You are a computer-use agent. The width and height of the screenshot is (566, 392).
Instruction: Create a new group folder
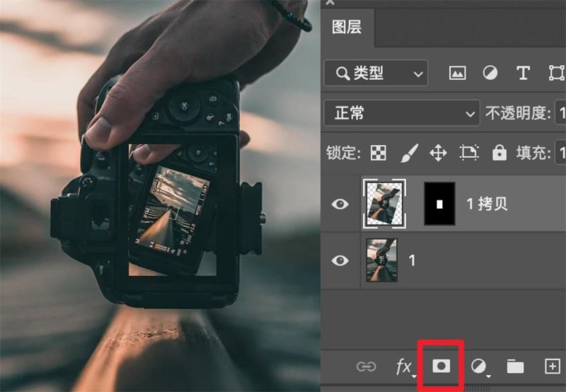pyautogui.click(x=515, y=366)
